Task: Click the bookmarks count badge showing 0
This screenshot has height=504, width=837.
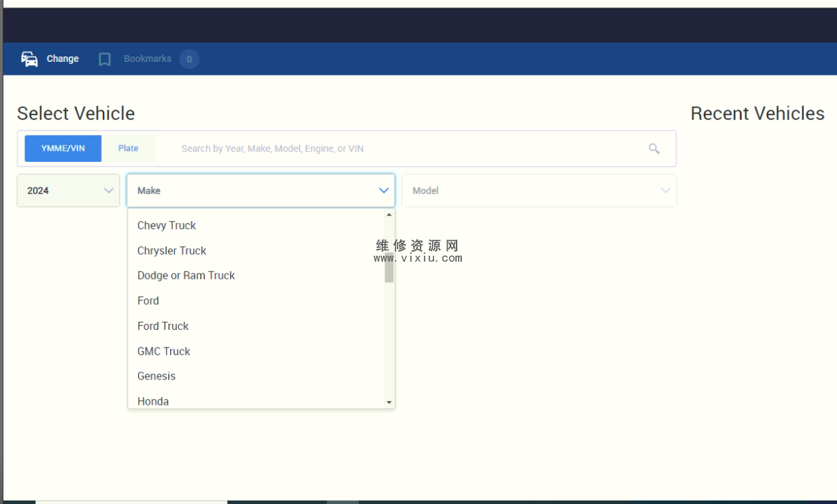Action: point(189,59)
